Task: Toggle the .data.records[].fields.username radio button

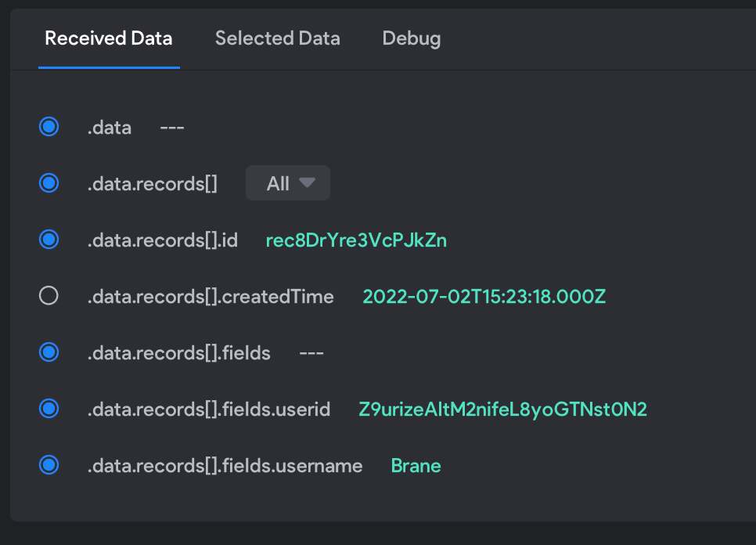Action: [49, 465]
